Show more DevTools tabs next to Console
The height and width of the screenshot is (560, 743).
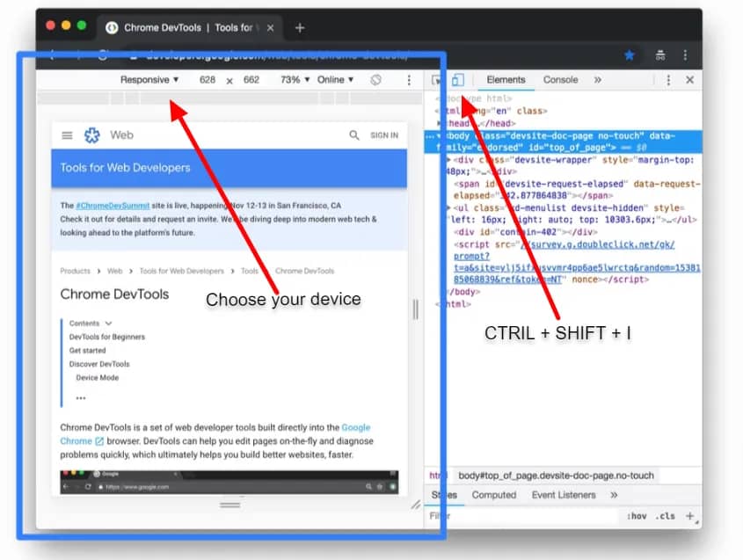click(x=598, y=80)
